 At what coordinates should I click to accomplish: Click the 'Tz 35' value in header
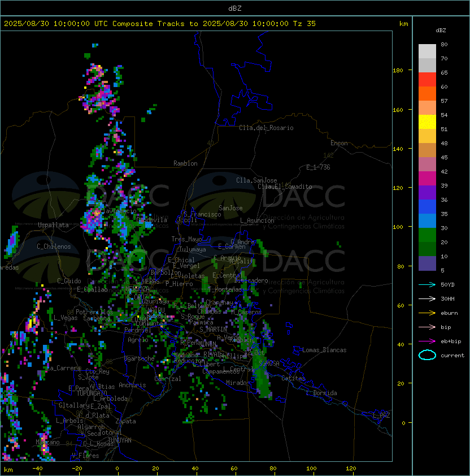[304, 24]
